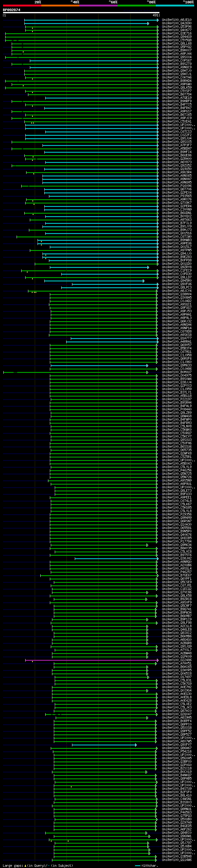Select hit UniRef100_B4FR47
Image resolution: width=197 pixels, height=868 pixels.
click(x=177, y=108)
